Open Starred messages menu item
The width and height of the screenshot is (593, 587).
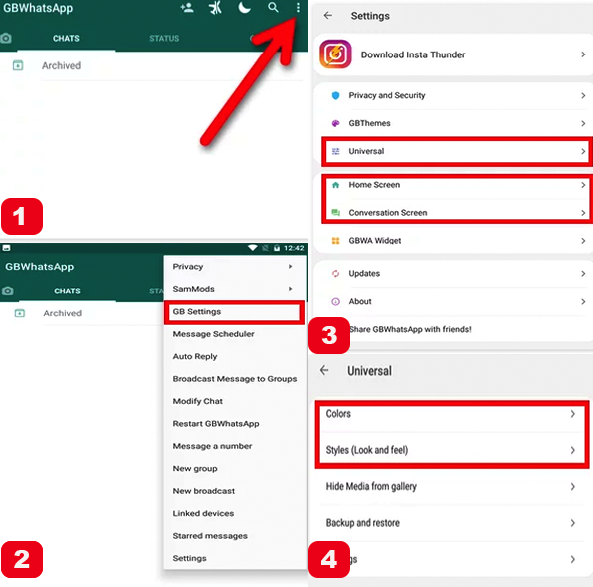(x=235, y=536)
